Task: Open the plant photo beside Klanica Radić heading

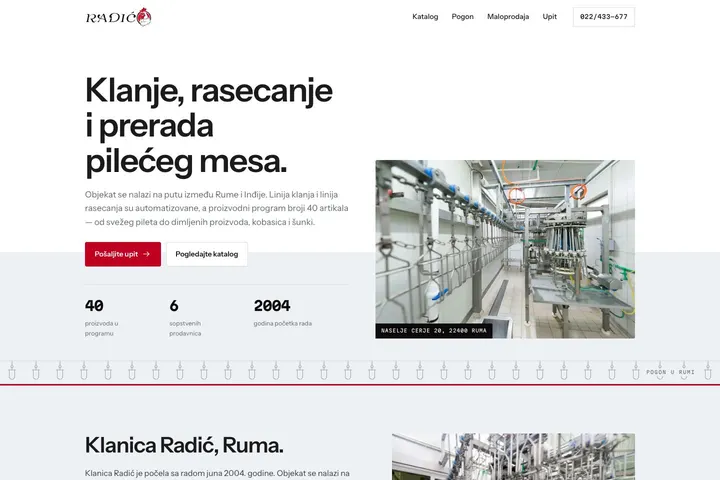Action: click(x=513, y=457)
